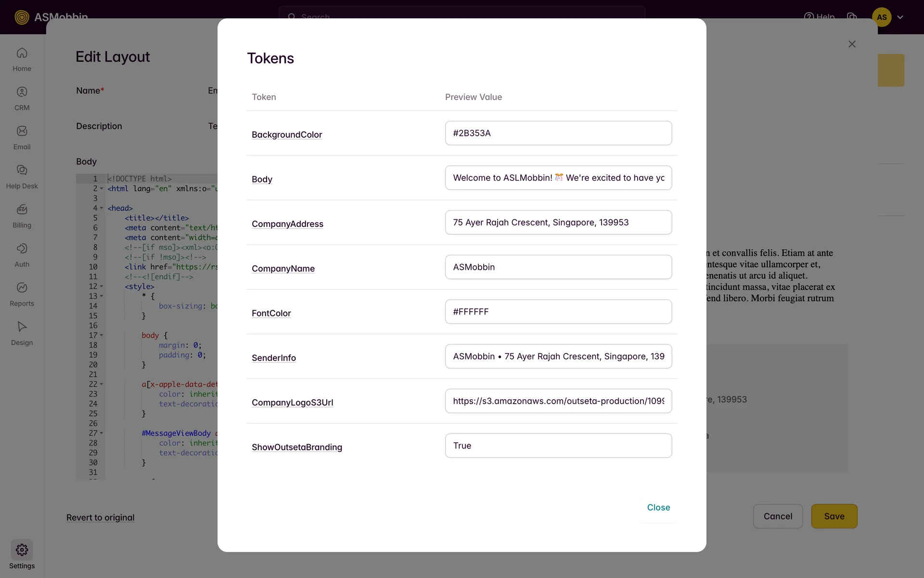Open the CRM sidebar icon
Image resolution: width=924 pixels, height=578 pixels.
point(22,92)
